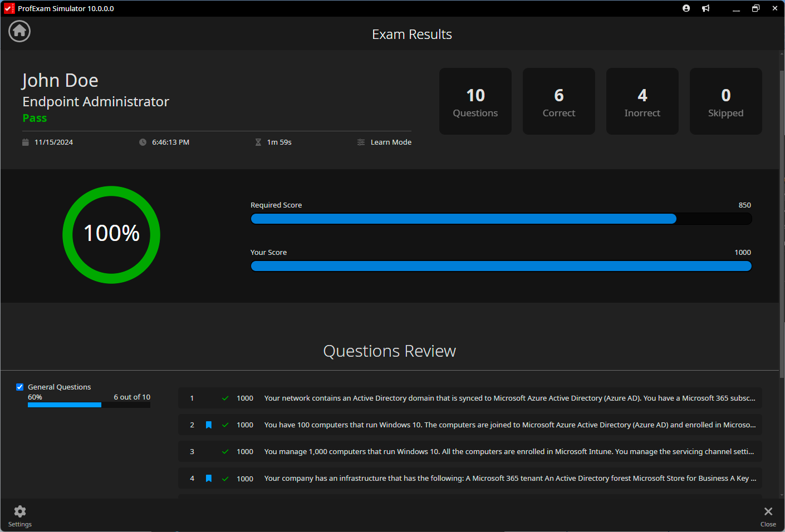Restore down the ProfExam Simulator window
Viewport: 785px width, 532px height.
(755, 8)
